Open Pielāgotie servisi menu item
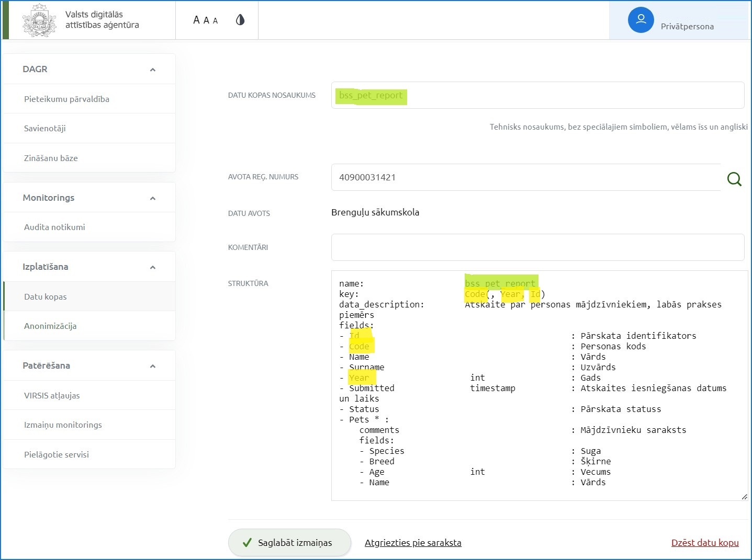 89,454
